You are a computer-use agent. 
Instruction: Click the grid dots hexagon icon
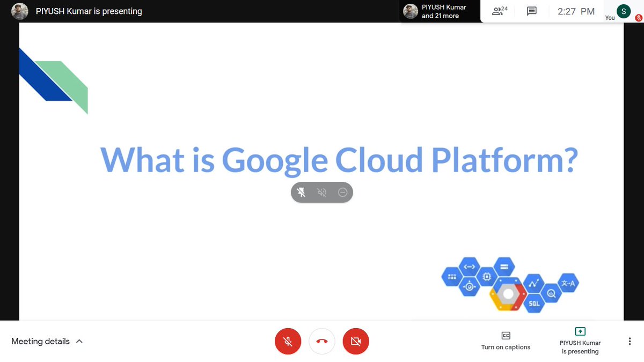coord(452,277)
